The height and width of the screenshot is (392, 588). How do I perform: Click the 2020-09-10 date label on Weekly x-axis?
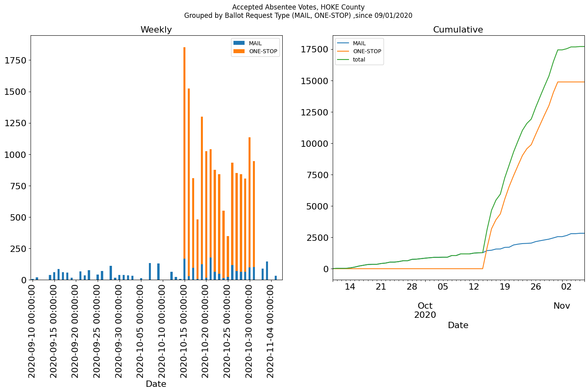pyautogui.click(x=32, y=331)
